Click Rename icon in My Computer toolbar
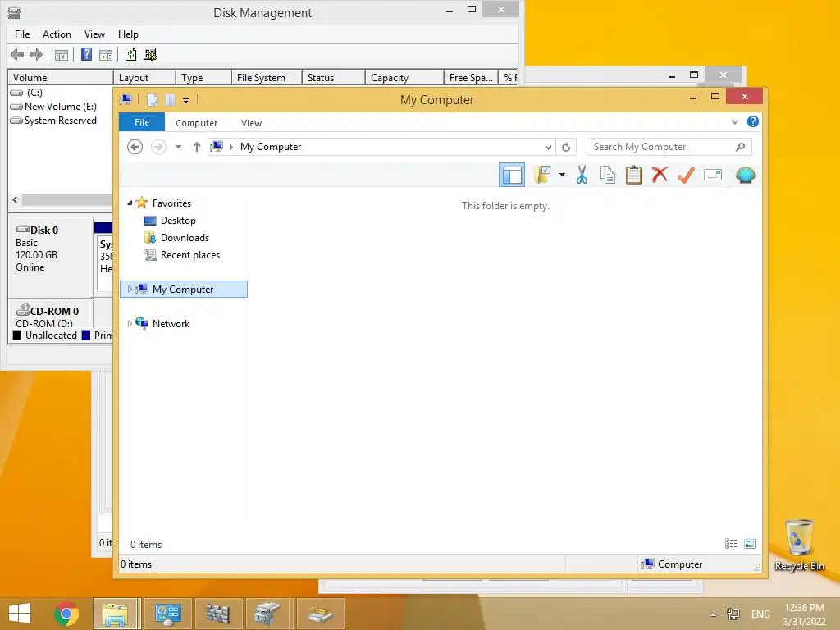This screenshot has height=630, width=840. (713, 175)
